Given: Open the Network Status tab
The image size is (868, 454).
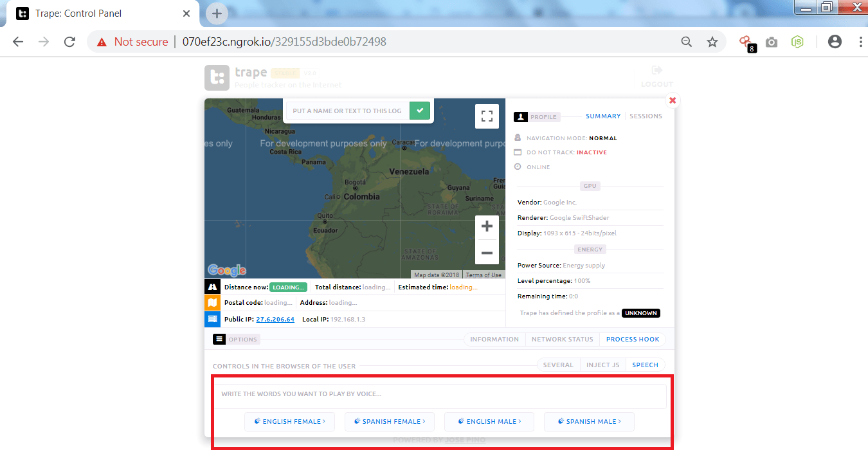Looking at the screenshot, I should pos(562,339).
